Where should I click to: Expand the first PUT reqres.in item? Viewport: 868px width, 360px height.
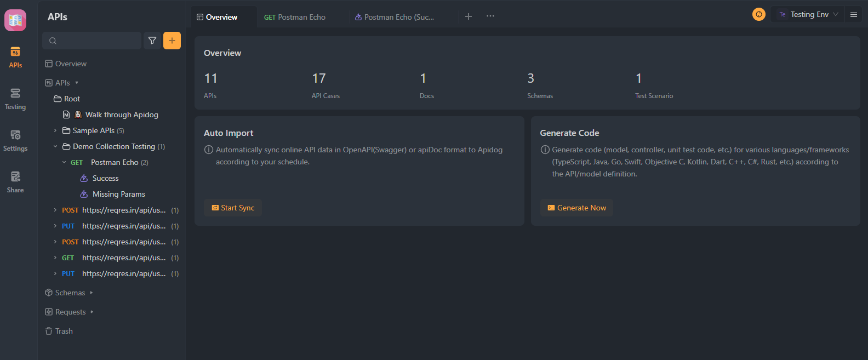55,226
